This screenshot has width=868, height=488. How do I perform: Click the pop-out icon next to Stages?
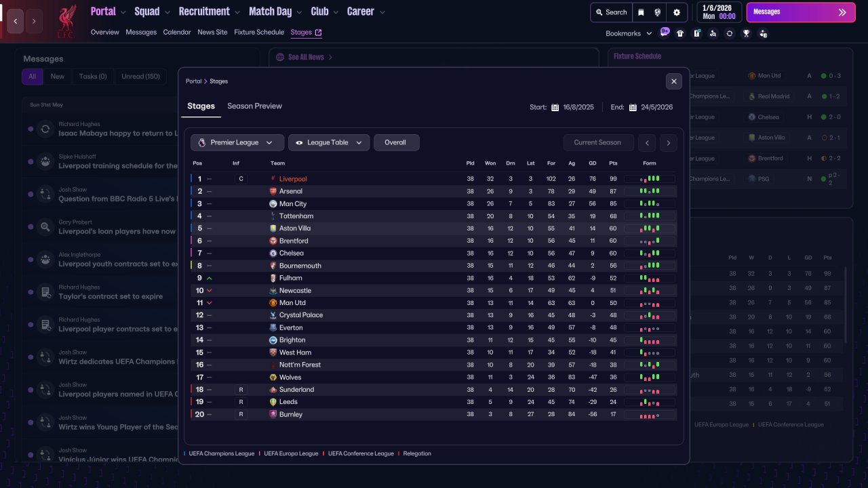click(319, 32)
